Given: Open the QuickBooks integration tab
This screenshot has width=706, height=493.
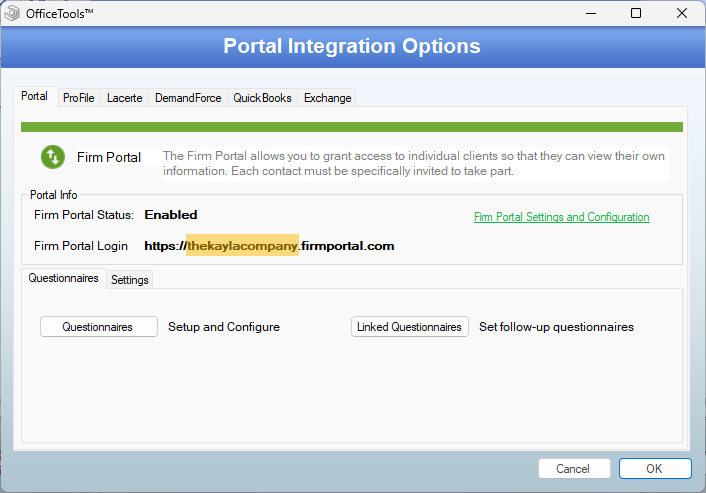Looking at the screenshot, I should tap(262, 98).
